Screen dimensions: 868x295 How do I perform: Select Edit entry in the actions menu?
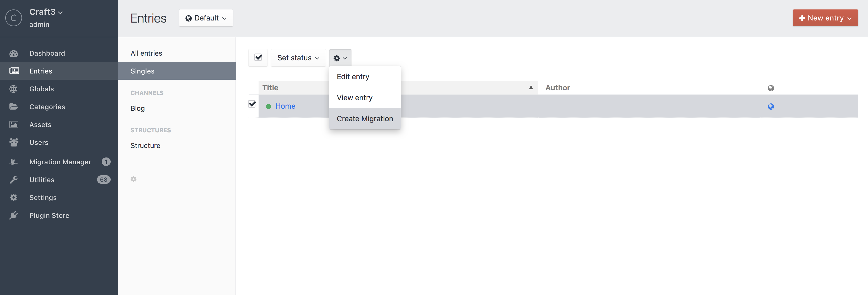coord(353,77)
